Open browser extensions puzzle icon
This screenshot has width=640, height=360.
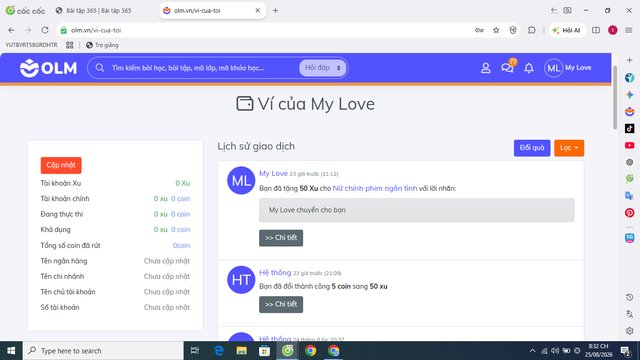click(x=531, y=30)
